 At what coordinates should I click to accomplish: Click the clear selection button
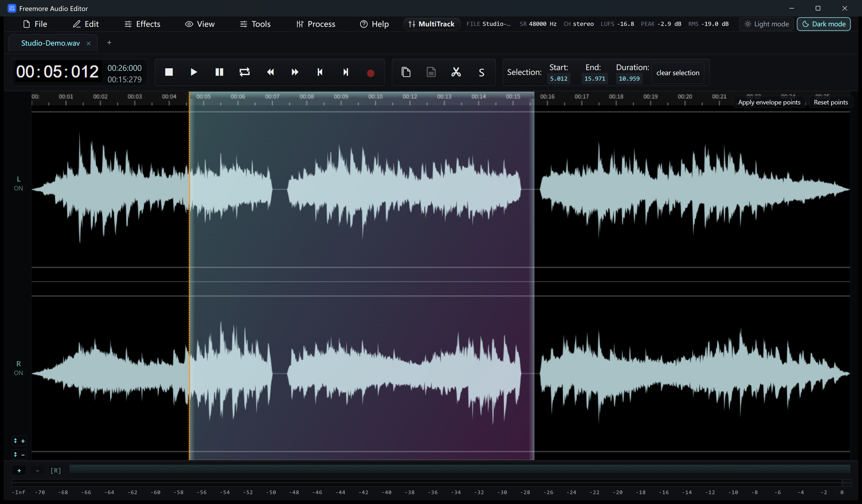pyautogui.click(x=678, y=73)
